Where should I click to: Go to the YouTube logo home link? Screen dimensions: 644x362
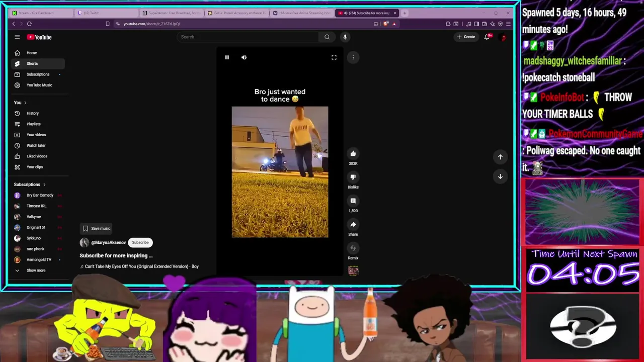click(39, 37)
